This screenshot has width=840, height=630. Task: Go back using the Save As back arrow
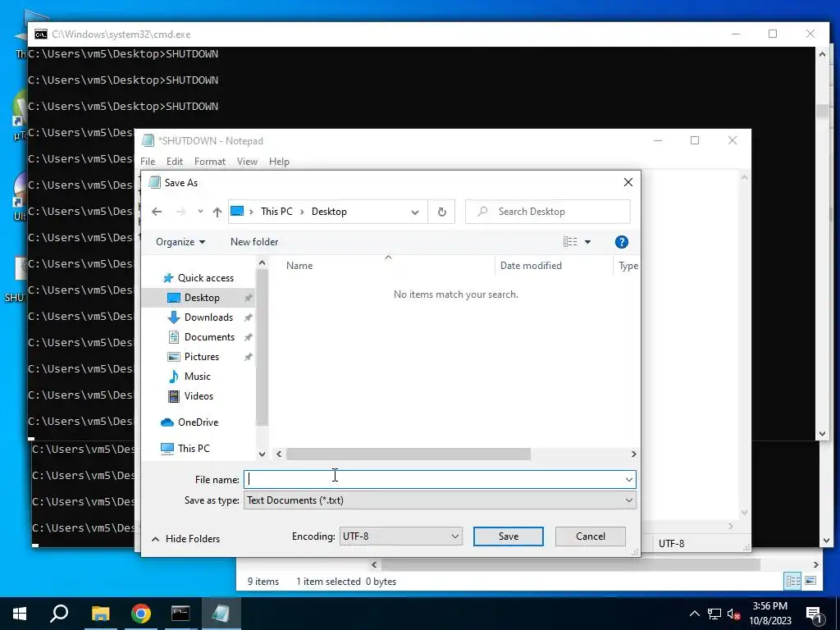[x=157, y=212]
